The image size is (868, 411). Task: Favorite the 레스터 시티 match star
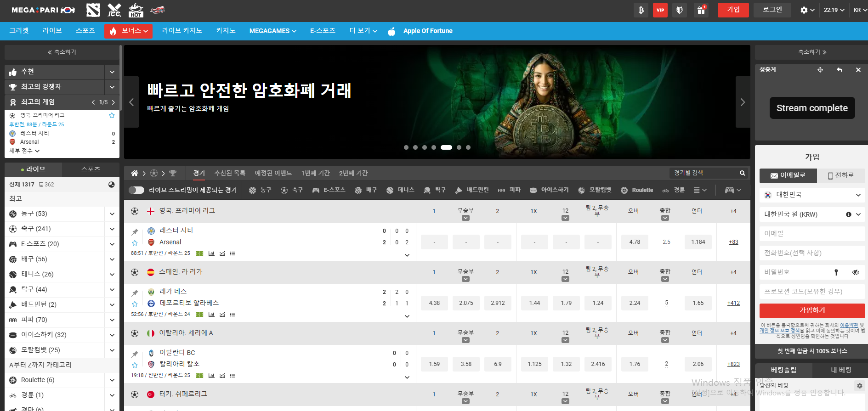(x=135, y=243)
